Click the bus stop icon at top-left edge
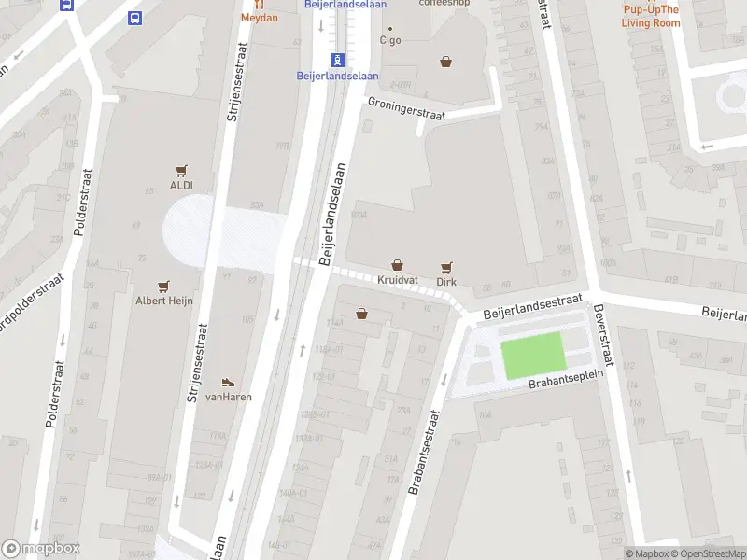 point(67,5)
